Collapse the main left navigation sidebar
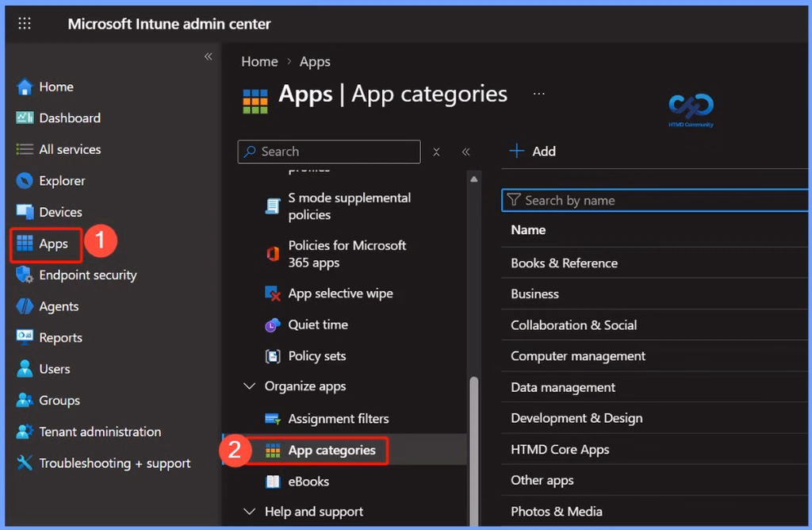 (x=209, y=56)
